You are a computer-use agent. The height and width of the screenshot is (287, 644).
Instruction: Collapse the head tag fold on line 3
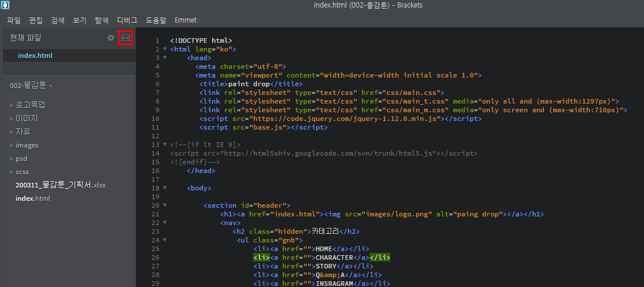(x=165, y=57)
